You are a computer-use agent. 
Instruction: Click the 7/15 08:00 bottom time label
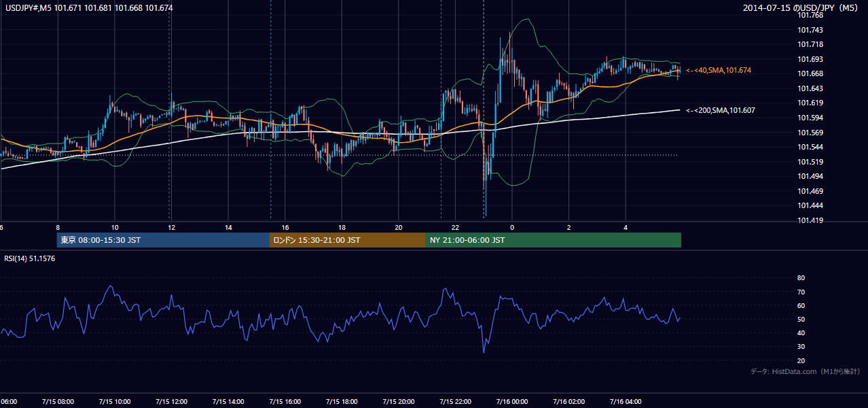tap(58, 402)
